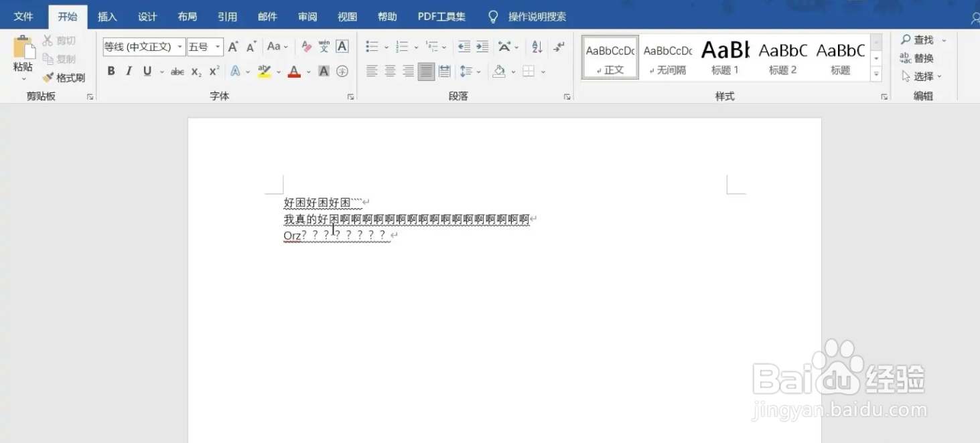This screenshot has height=443, width=980.
Task: Apply distributed alignment icon
Action: (444, 72)
